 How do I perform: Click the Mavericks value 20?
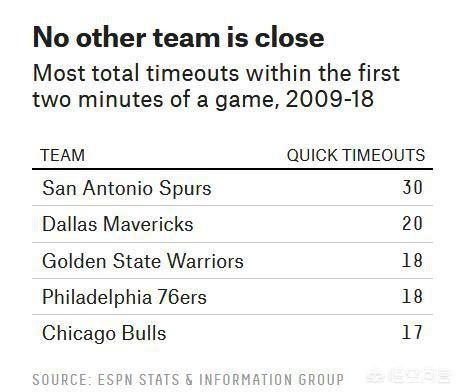tap(412, 223)
